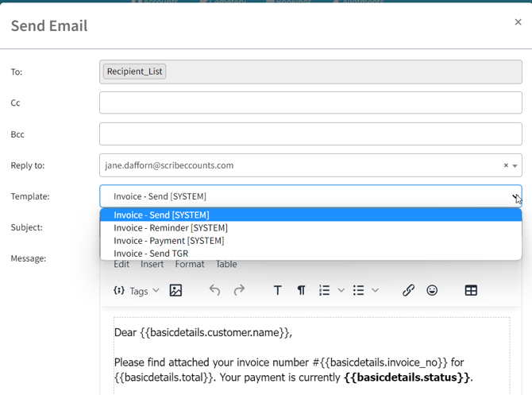Open paragraph format pilcrow icon
Viewport: 532px width, 395px height.
tap(301, 290)
